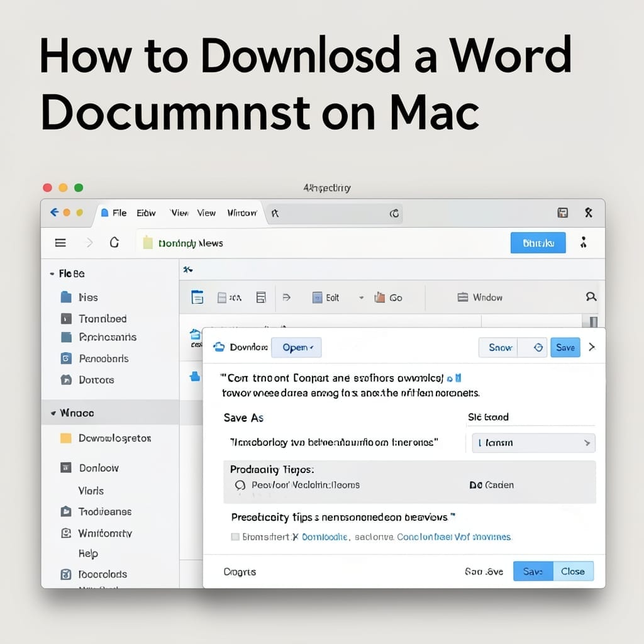Click the Do Caden text
Screen dimensions: 644x644
[x=491, y=485]
